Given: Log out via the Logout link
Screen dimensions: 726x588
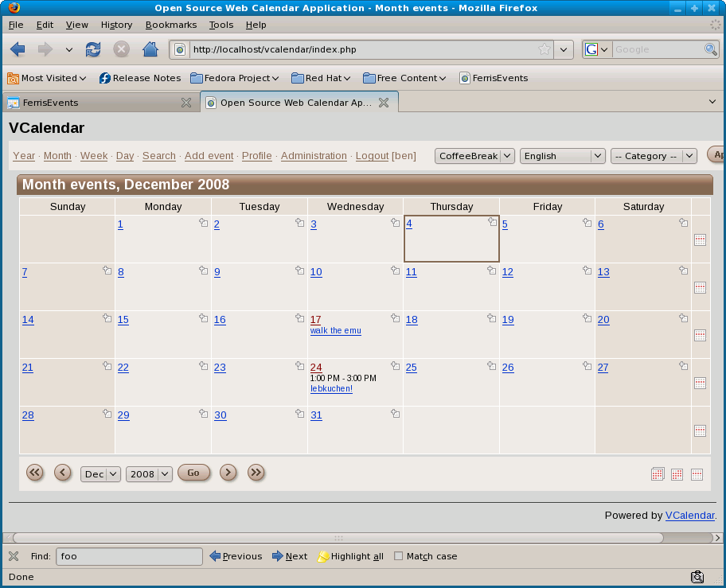Looking at the screenshot, I should click(x=373, y=156).
